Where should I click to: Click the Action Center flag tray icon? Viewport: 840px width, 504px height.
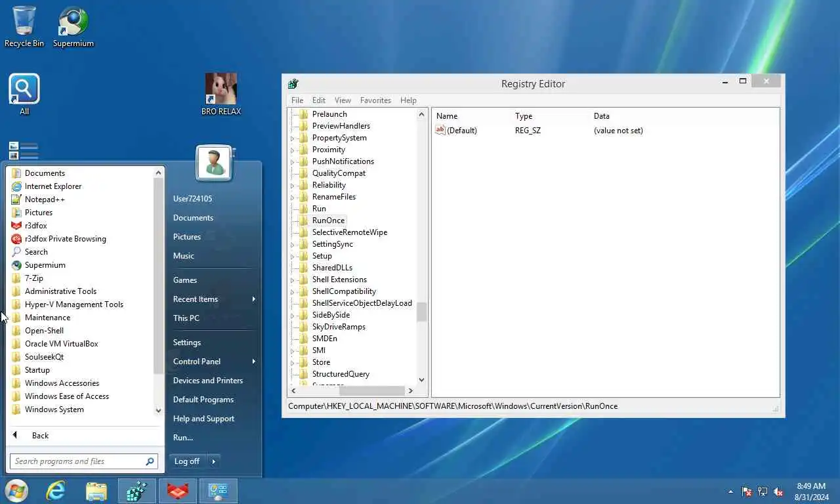tap(747, 491)
